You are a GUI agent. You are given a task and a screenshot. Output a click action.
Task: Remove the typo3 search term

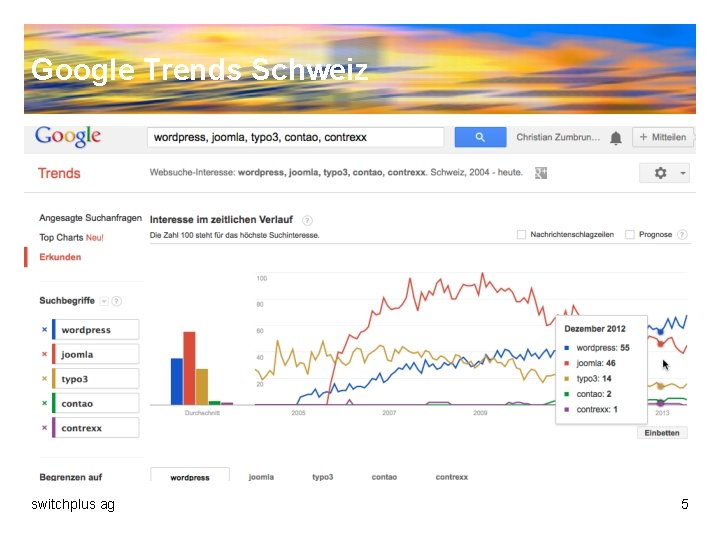point(44,379)
